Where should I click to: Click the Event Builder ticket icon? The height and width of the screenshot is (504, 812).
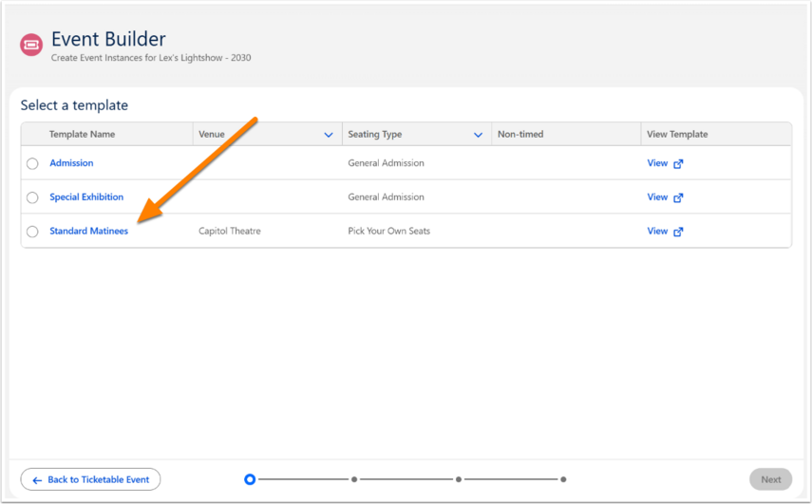31,45
